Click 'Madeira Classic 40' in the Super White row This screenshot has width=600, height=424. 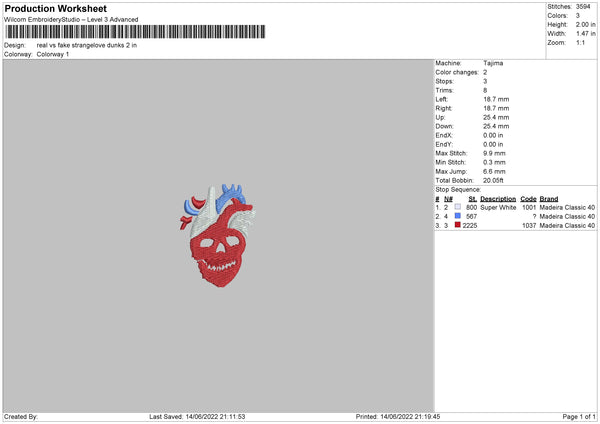tap(567, 207)
